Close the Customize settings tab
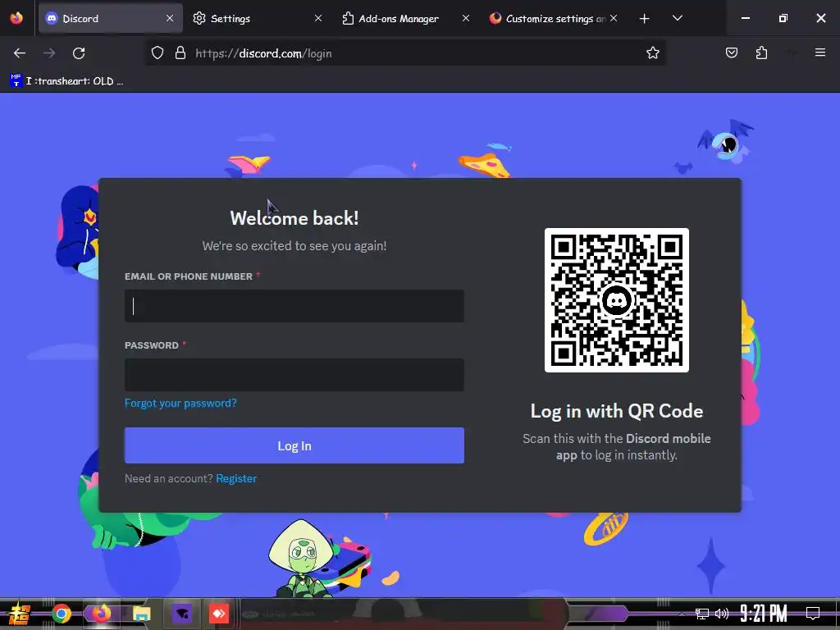 pos(614,18)
